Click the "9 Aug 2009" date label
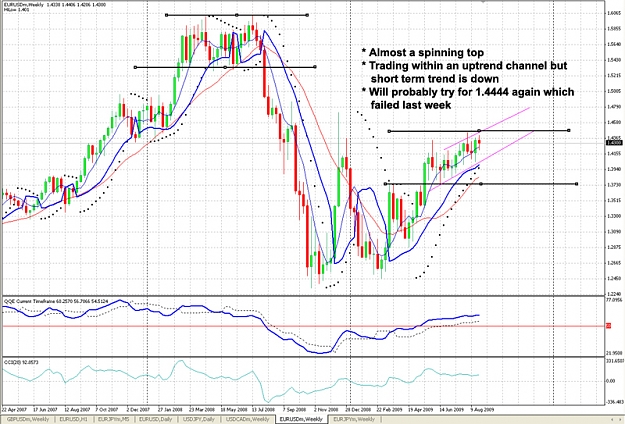Screen dimensions: 625x424 point(482,409)
